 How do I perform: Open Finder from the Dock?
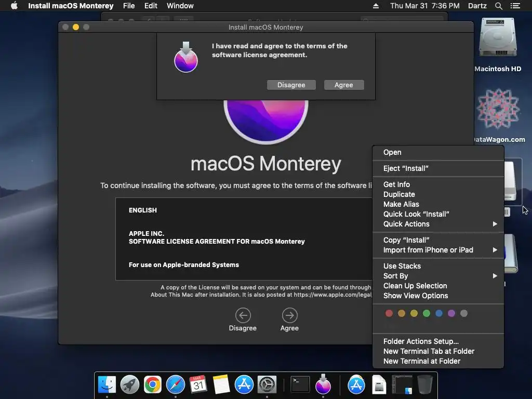(x=107, y=384)
